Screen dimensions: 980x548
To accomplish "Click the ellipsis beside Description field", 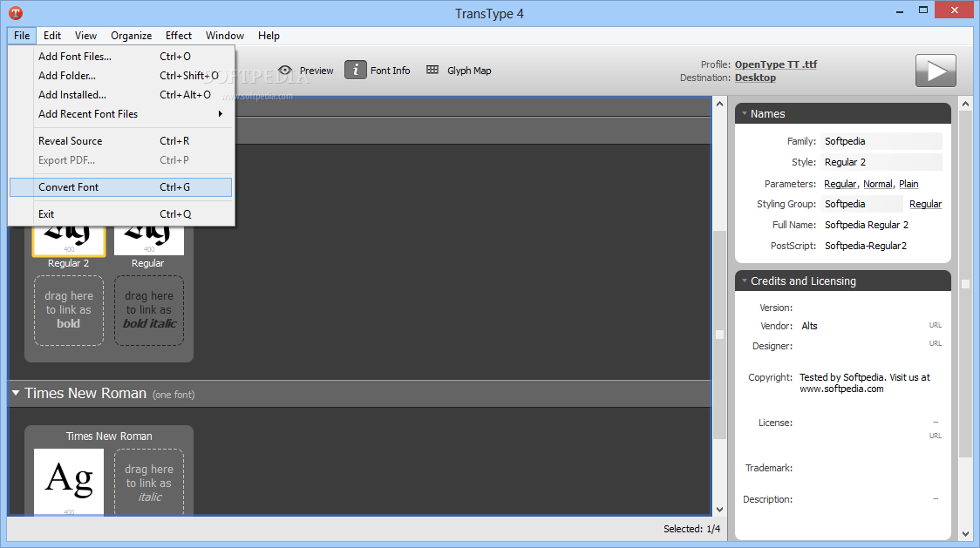I will 936,498.
